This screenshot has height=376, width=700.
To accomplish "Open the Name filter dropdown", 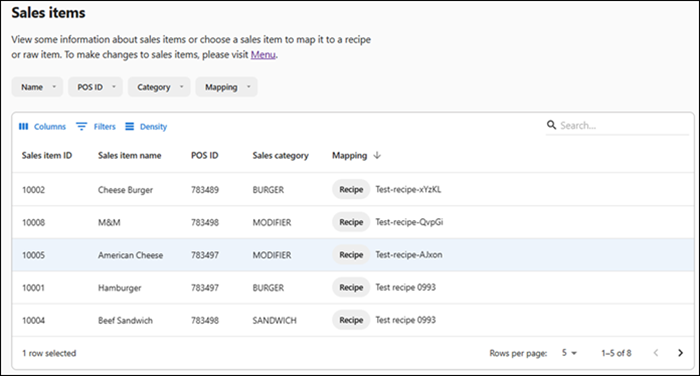I will pos(37,87).
